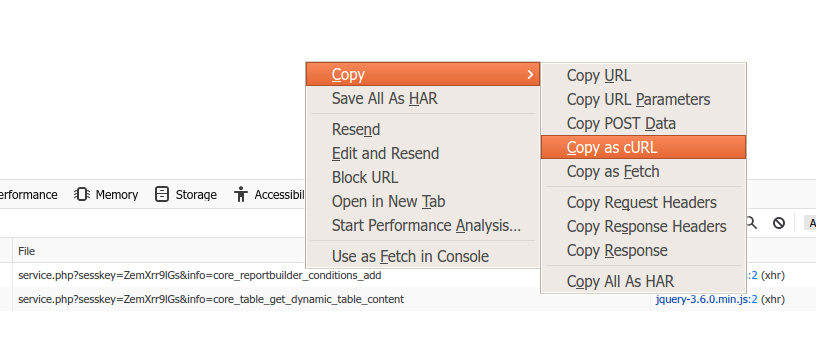Image resolution: width=816 pixels, height=363 pixels.
Task: Open the Memory tool icon
Action: (82, 195)
